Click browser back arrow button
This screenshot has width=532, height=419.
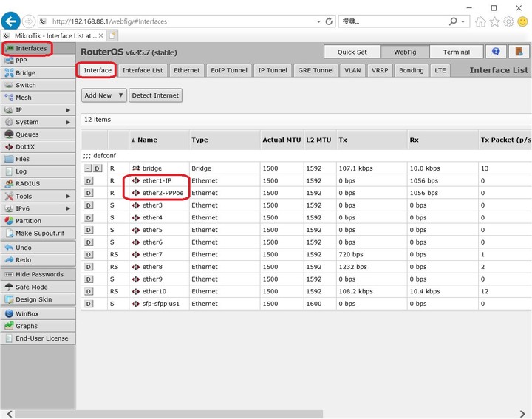(10, 21)
